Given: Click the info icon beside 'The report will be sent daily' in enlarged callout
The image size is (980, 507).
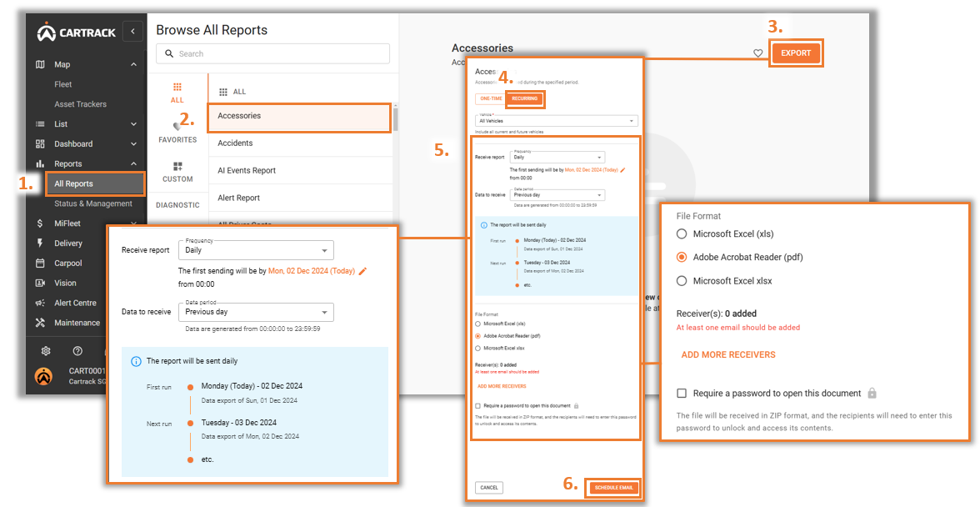Looking at the screenshot, I should pos(136,361).
